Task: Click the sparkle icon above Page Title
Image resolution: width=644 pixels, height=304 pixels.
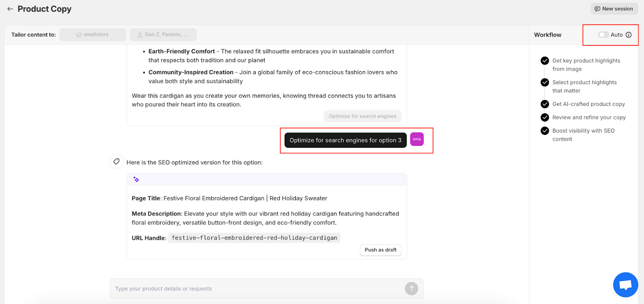Action: [x=136, y=180]
